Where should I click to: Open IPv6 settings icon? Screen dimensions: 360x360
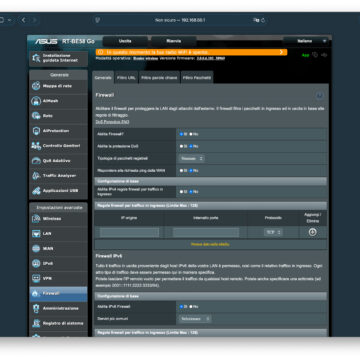tap(36, 263)
